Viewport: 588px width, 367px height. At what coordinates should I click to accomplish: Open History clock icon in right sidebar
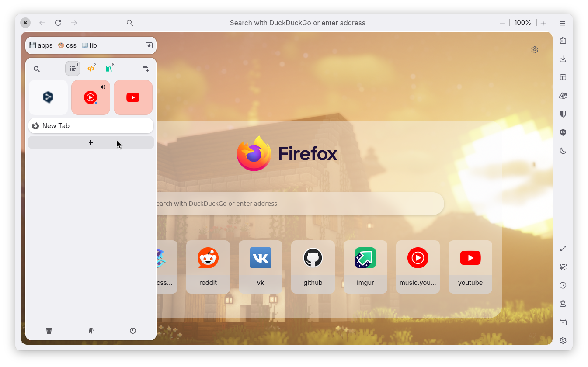563,285
